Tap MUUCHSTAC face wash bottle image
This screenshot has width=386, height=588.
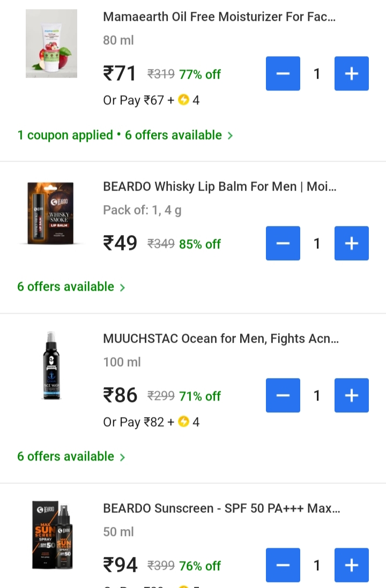coord(51,365)
